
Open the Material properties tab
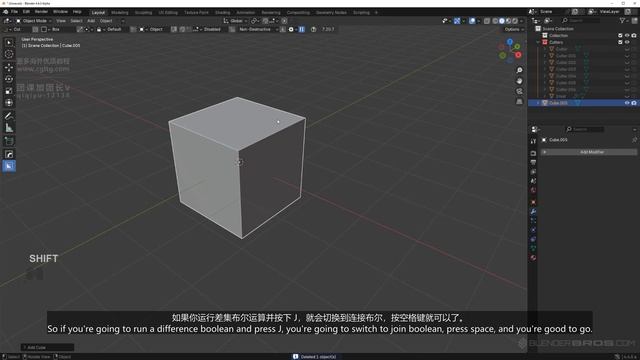[x=533, y=258]
